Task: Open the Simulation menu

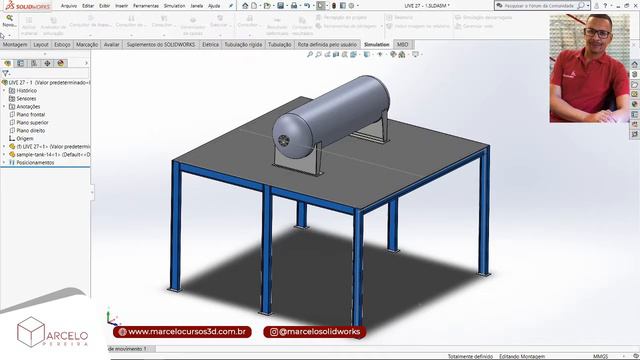Action: tap(174, 6)
